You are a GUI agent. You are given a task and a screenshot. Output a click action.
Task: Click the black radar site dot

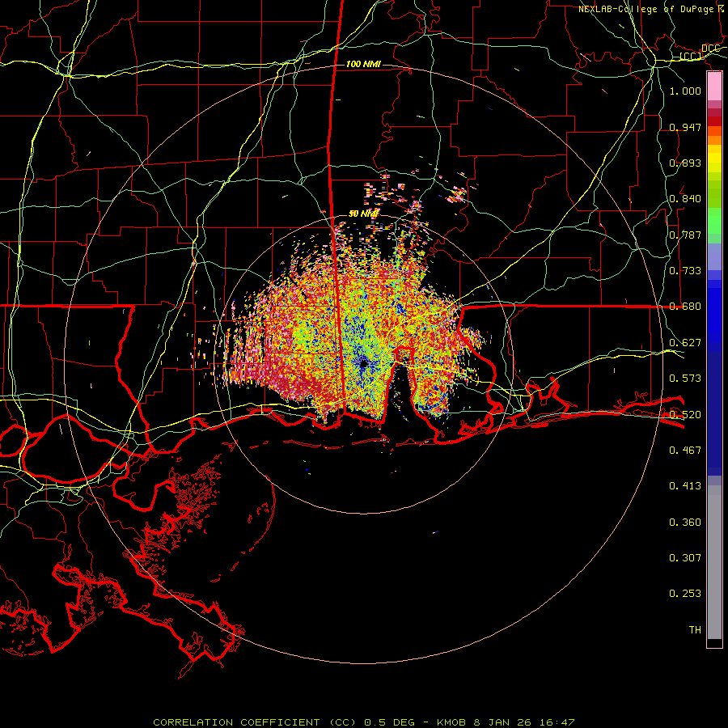(x=363, y=363)
